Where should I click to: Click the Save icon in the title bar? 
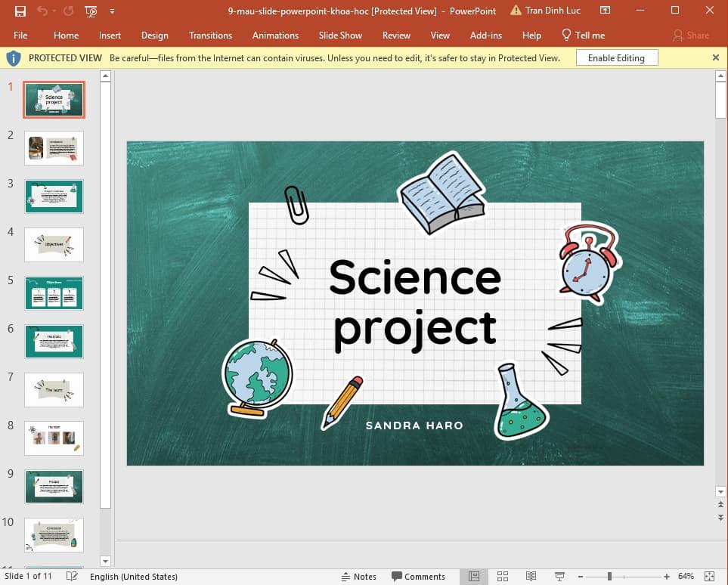coord(20,11)
